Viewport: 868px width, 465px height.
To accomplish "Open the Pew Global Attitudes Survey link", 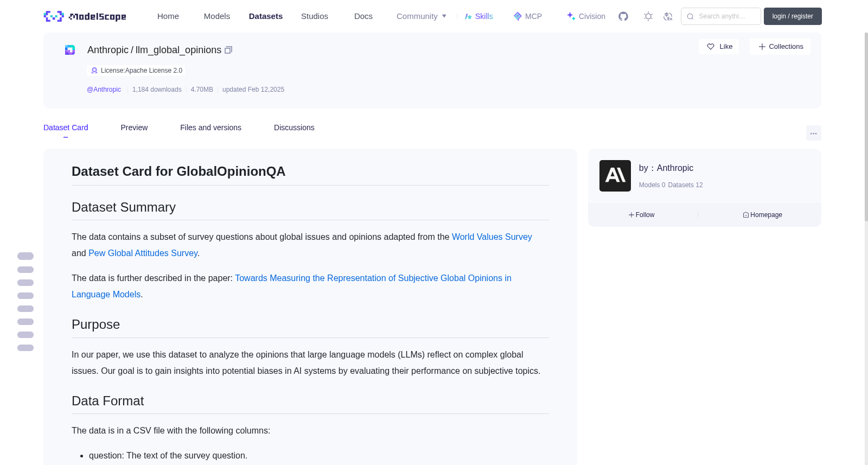I will pos(143,253).
